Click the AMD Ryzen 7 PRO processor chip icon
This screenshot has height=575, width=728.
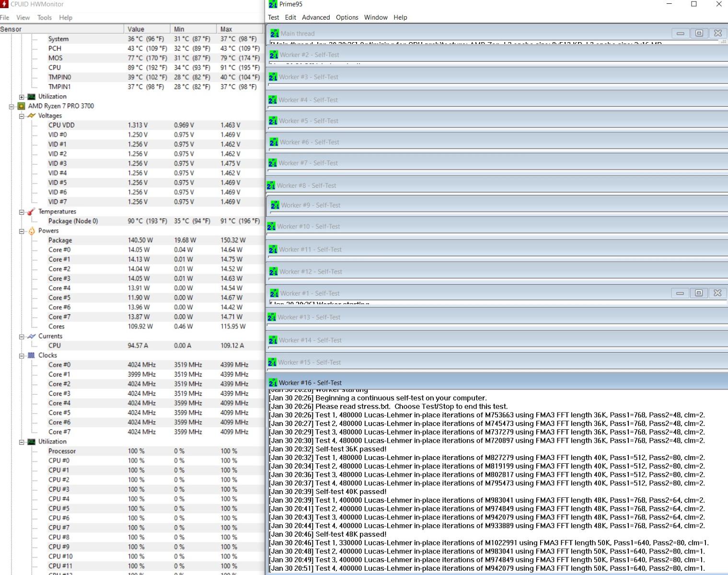[x=21, y=106]
